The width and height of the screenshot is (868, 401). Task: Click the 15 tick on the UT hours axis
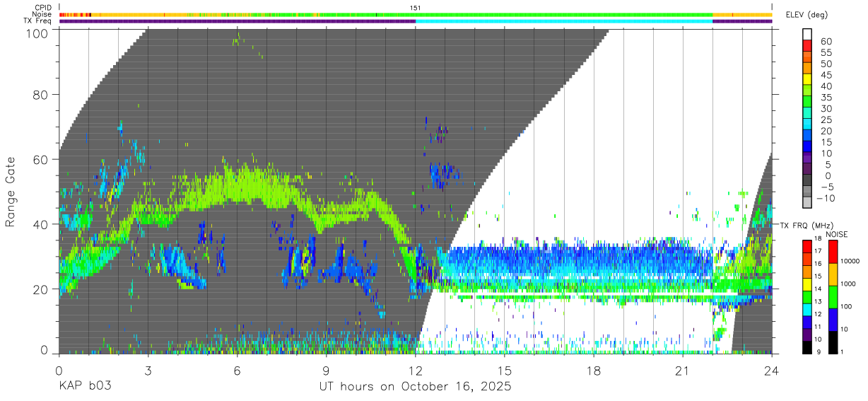(x=505, y=370)
